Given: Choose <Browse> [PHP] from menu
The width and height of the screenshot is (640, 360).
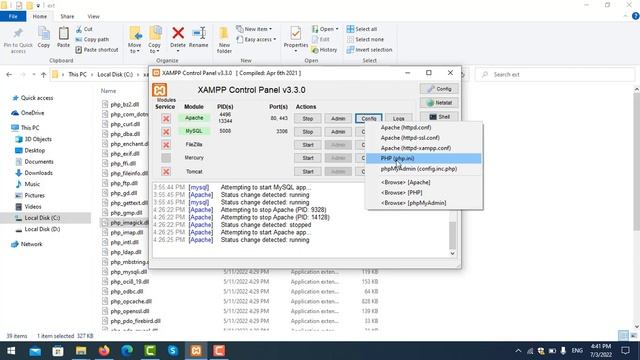Looking at the screenshot, I should click(424, 193).
